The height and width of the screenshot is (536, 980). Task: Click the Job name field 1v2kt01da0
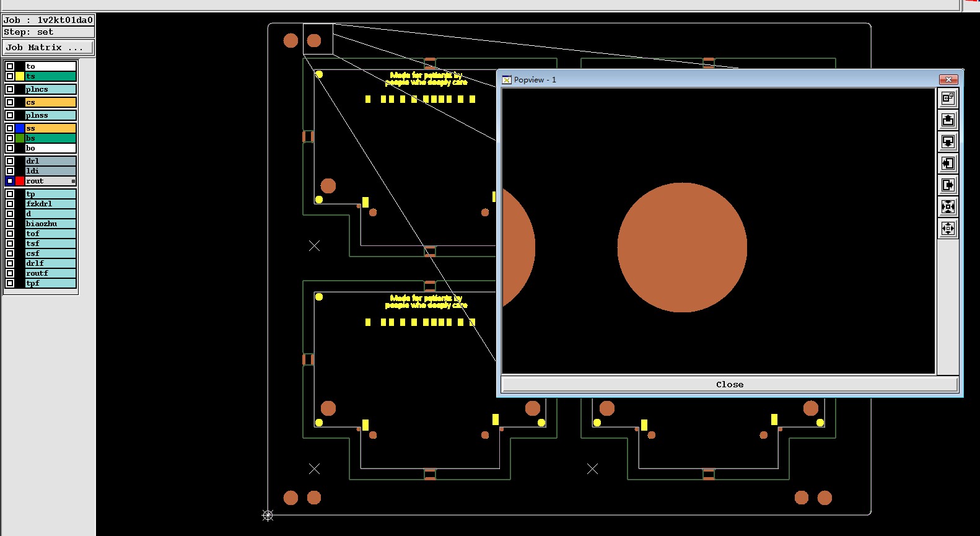tap(48, 20)
